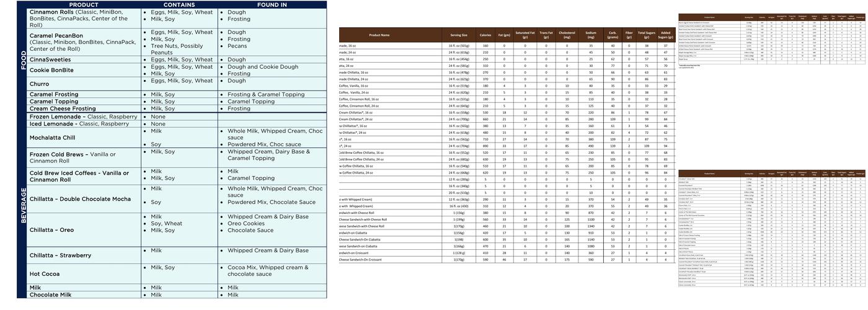Click the Cholesterol (mg) column header
Image resolution: width=868 pixels, height=310 pixels.
pyautogui.click(x=567, y=35)
